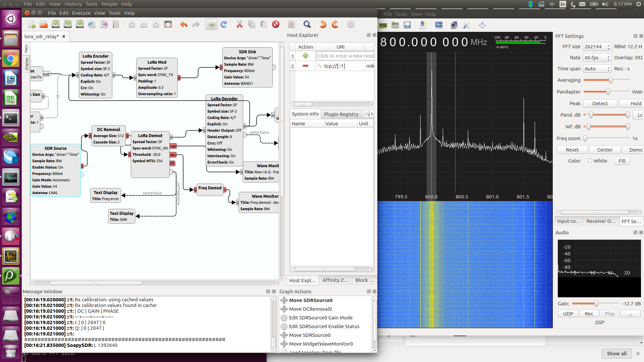Click the Detect peak toggle button
This screenshot has height=362, width=644.
(x=600, y=104)
